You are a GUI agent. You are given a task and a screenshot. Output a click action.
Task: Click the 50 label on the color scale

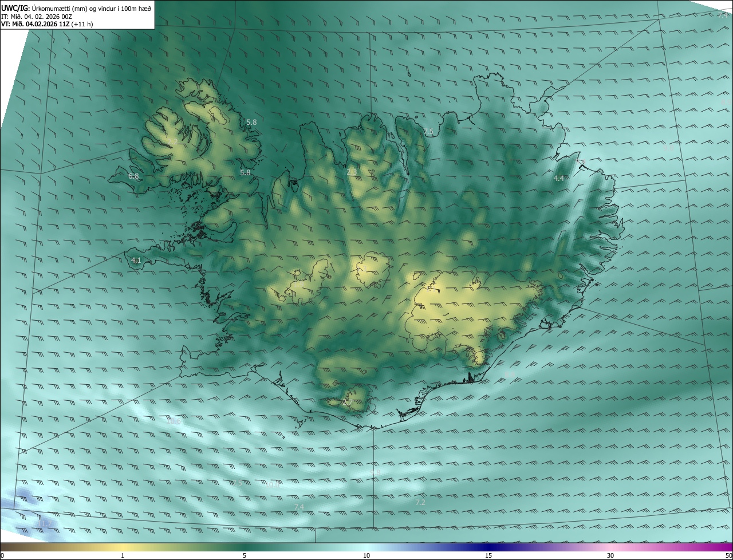[728, 555]
